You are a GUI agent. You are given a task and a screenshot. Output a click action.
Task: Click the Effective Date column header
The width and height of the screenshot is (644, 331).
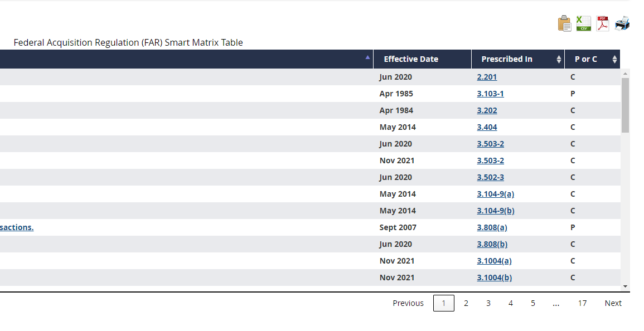[x=422, y=59]
